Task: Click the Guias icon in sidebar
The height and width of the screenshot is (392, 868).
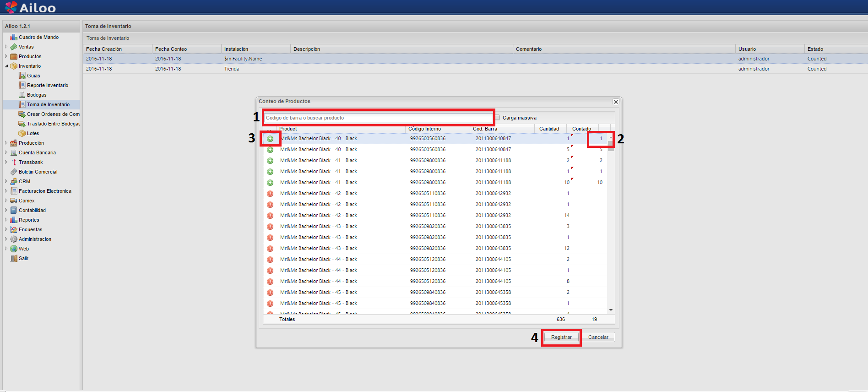Action: click(22, 76)
